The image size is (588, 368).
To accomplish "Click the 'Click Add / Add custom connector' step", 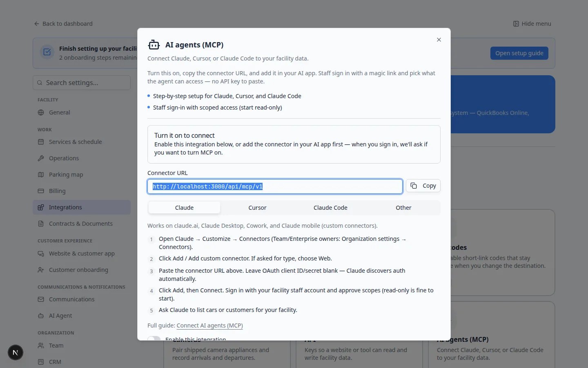I will pos(245,258).
